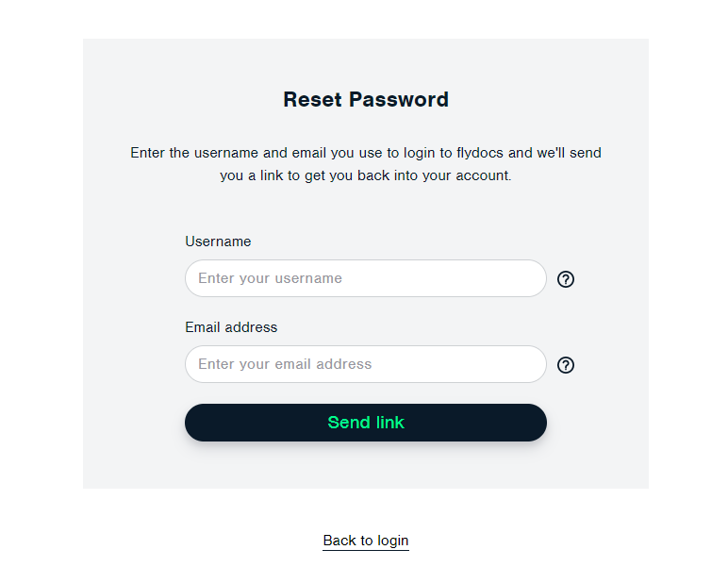The image size is (728, 583).
Task: Click the instruction line starting 'Enter the username'
Action: tap(366, 153)
